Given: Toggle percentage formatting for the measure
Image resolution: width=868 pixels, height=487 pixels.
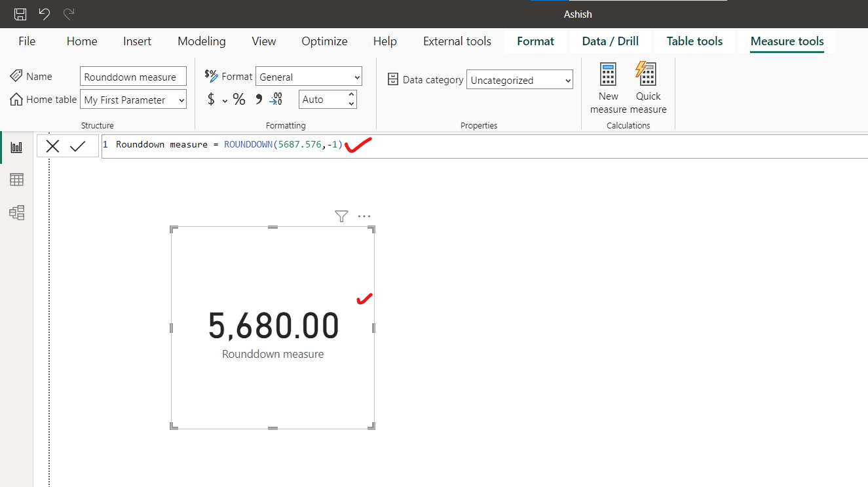Looking at the screenshot, I should (239, 98).
